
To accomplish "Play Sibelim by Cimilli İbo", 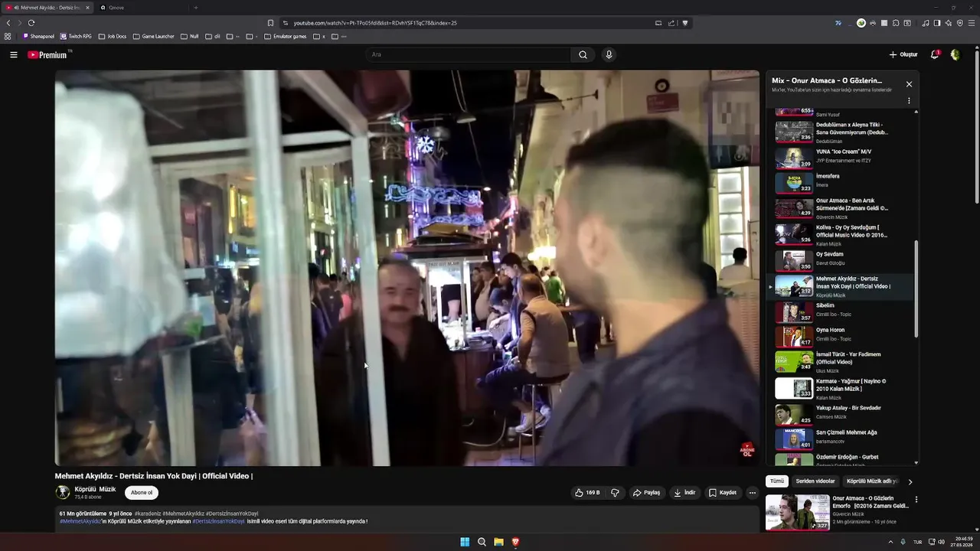I will 841,311.
